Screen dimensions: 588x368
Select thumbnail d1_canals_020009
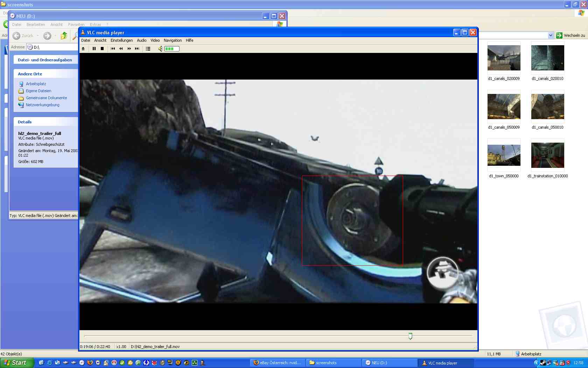point(504,58)
